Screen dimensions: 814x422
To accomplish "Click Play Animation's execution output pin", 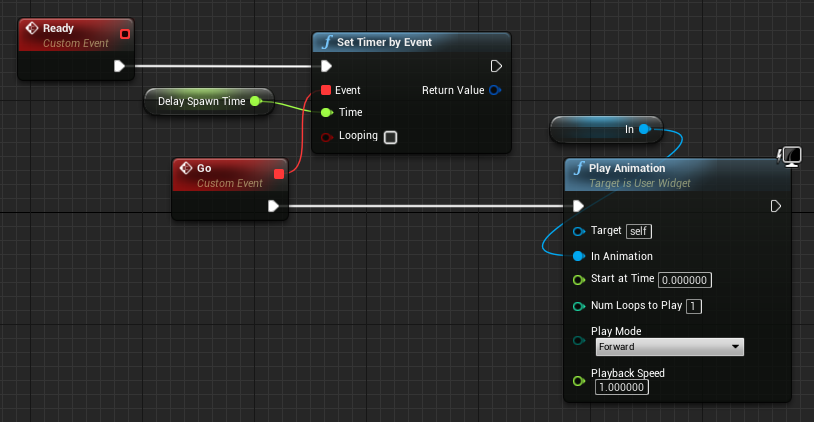I will pos(776,206).
